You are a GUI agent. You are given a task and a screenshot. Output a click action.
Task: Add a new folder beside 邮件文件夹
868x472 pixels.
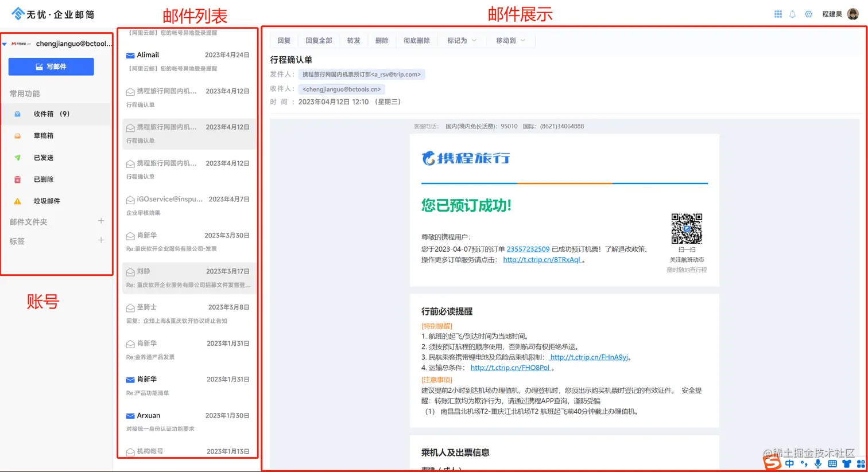[x=101, y=221]
